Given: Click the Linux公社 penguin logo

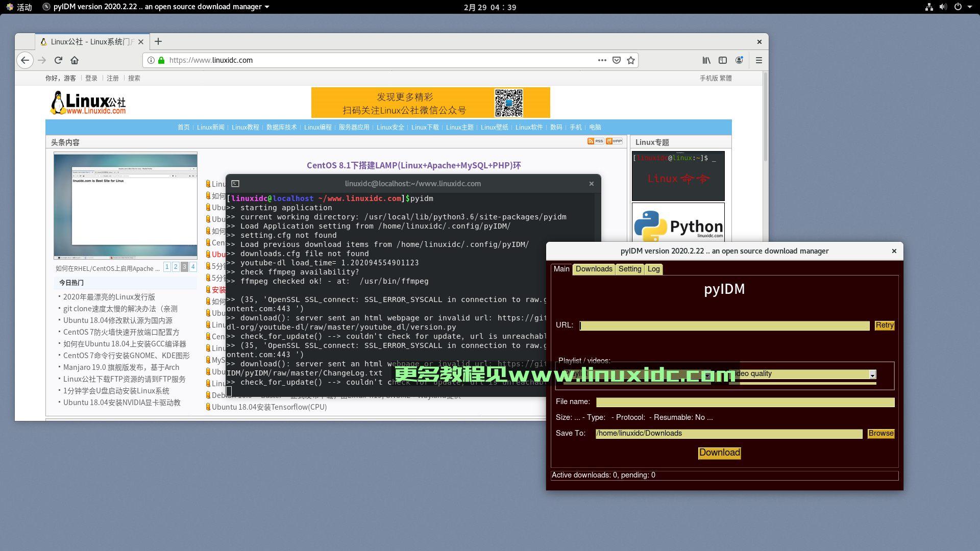Looking at the screenshot, I should [x=88, y=103].
